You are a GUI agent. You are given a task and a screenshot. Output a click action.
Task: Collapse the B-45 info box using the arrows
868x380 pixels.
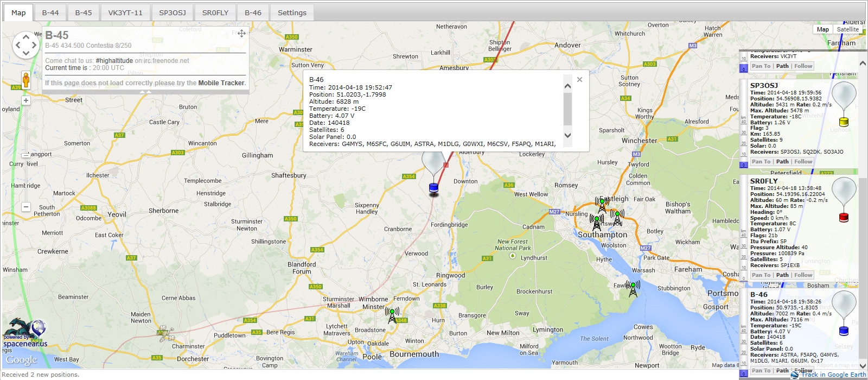(144, 92)
